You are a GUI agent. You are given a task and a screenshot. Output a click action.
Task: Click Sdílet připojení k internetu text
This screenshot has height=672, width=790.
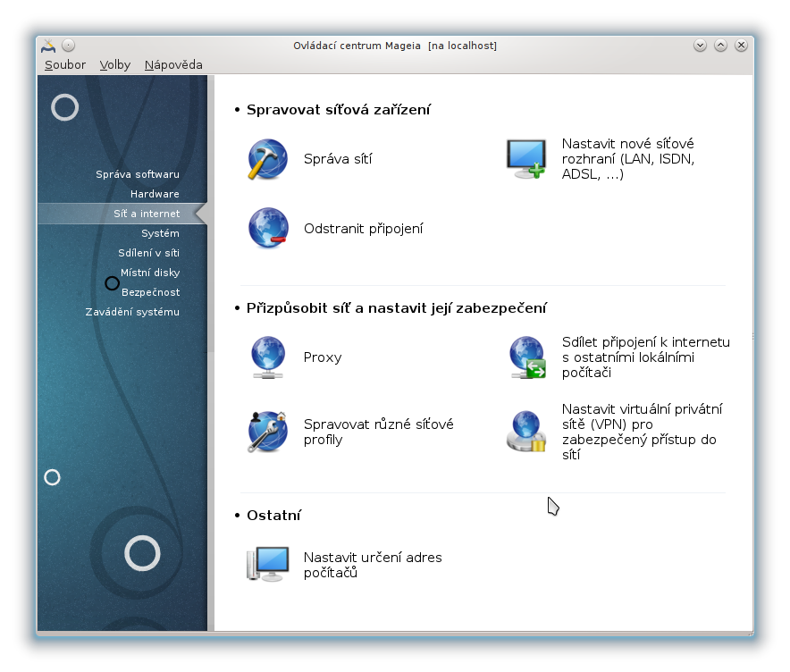[646, 357]
